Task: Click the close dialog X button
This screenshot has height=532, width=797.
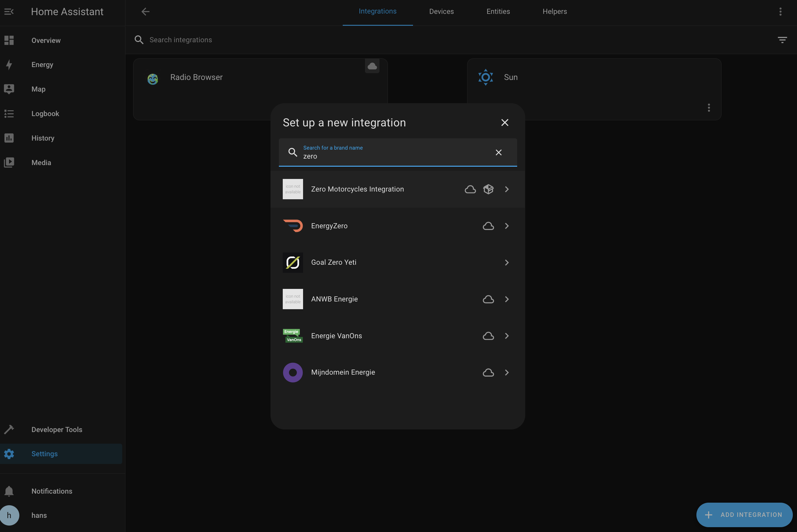Action: pyautogui.click(x=505, y=123)
